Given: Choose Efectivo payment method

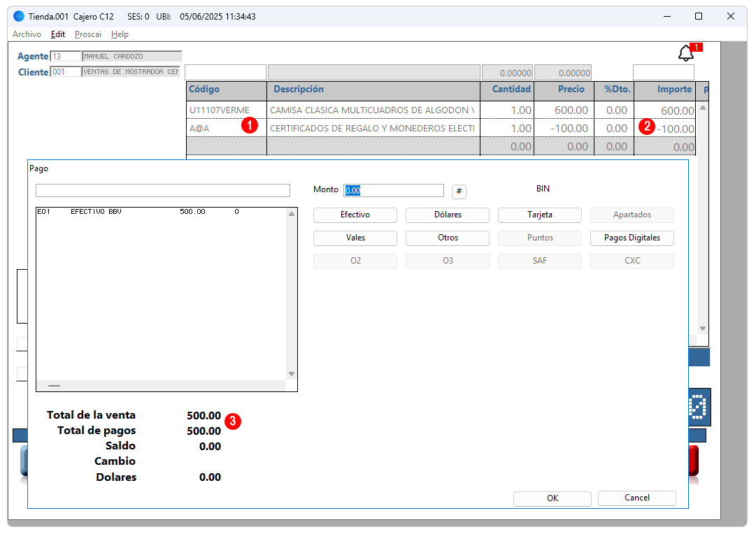Looking at the screenshot, I should pos(355,215).
